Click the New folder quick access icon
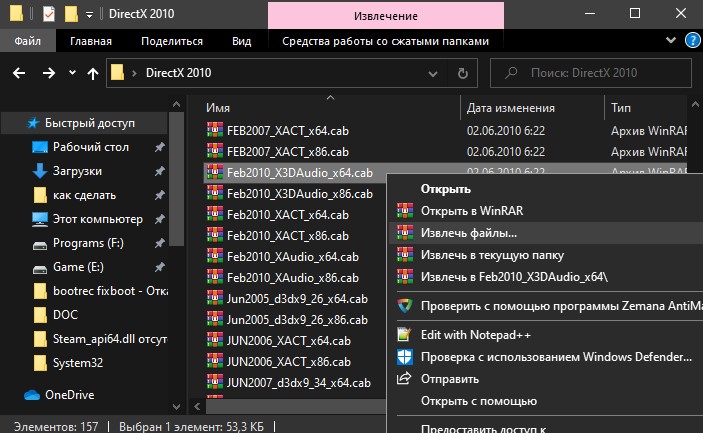 point(71,14)
